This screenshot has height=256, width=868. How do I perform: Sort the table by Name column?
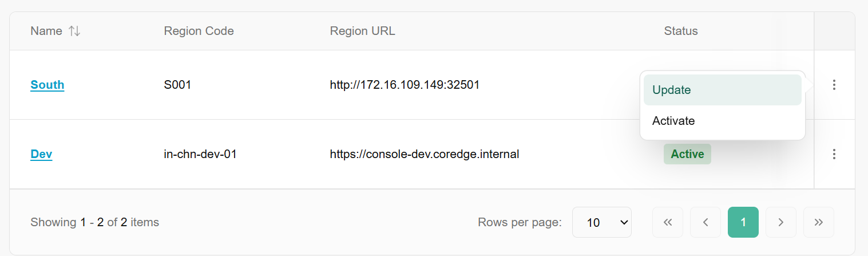tap(74, 31)
